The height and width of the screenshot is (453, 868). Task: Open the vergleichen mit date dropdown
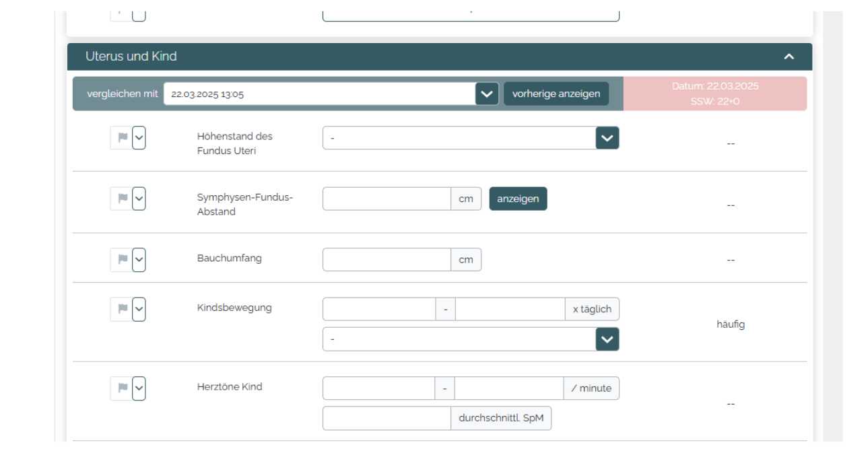486,94
